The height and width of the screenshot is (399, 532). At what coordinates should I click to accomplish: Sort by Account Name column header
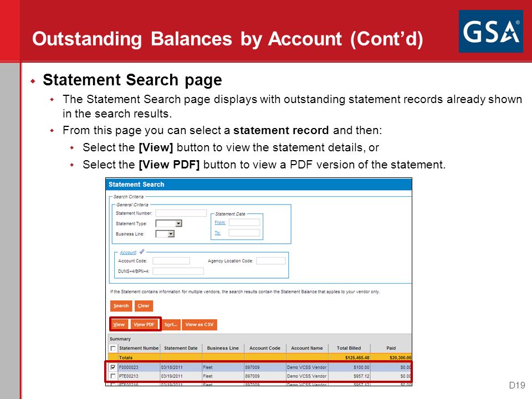(307, 348)
